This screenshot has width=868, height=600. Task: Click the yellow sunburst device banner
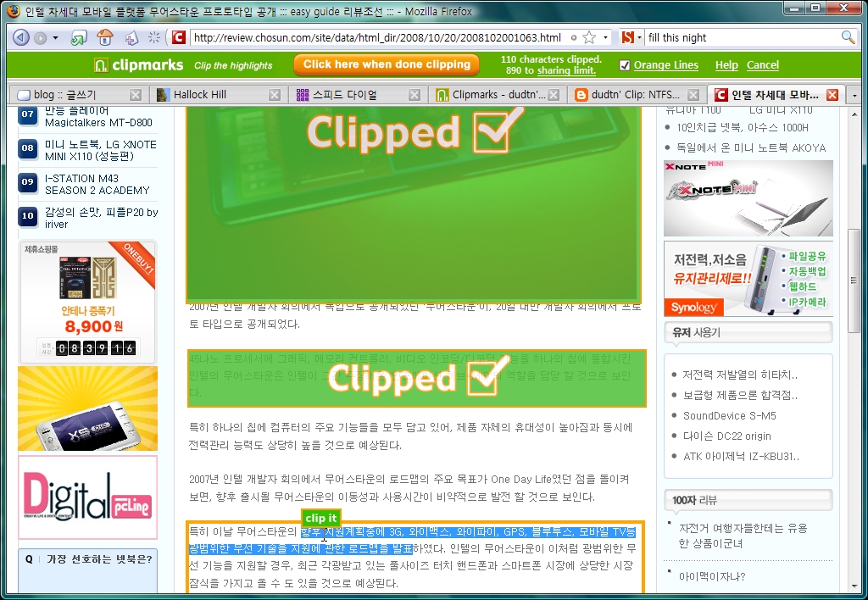(x=87, y=408)
